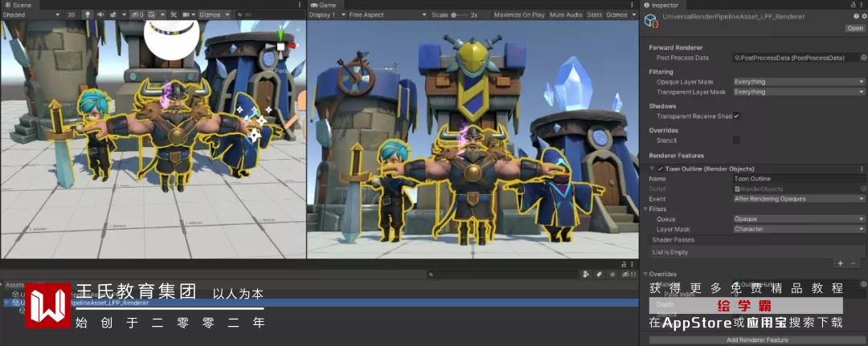The width and height of the screenshot is (868, 346).
Task: Click renderer asset icon in Inspector header
Action: click(x=652, y=21)
